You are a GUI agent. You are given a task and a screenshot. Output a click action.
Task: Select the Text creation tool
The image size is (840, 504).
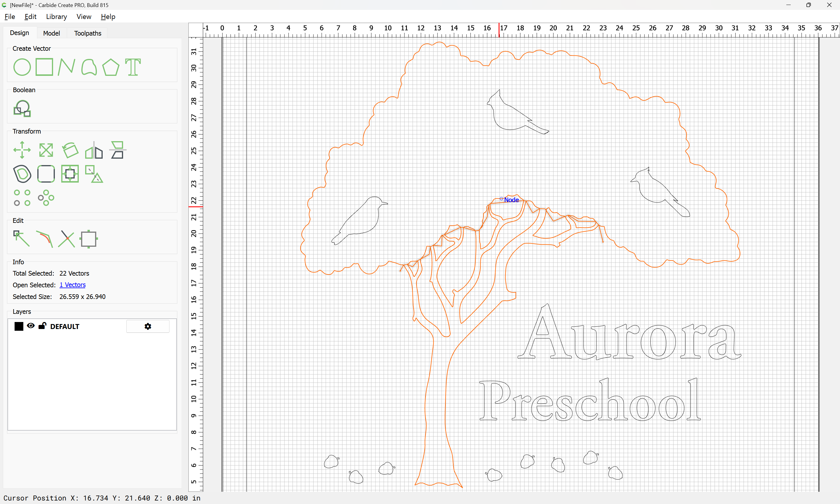133,67
